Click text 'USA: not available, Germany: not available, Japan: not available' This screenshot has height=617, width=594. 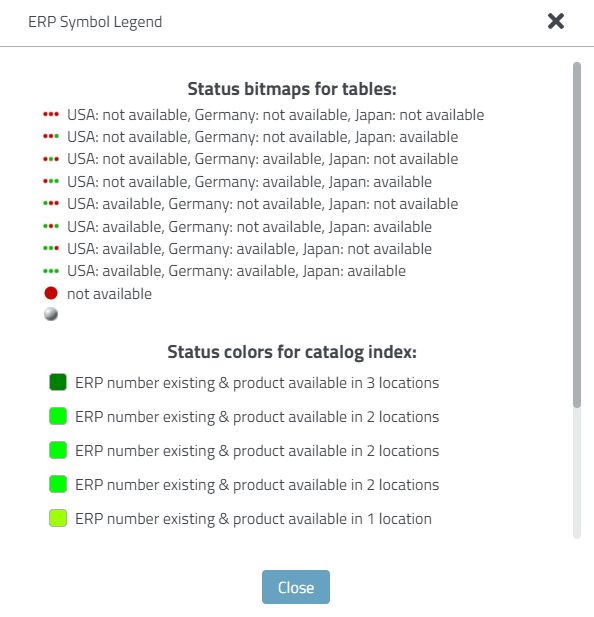point(275,115)
